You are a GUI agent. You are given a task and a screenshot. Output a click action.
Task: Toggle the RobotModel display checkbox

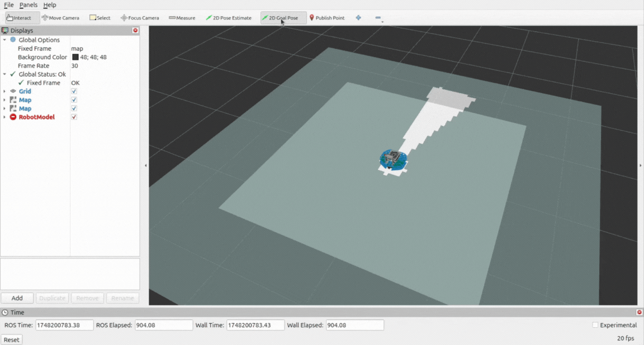(74, 117)
